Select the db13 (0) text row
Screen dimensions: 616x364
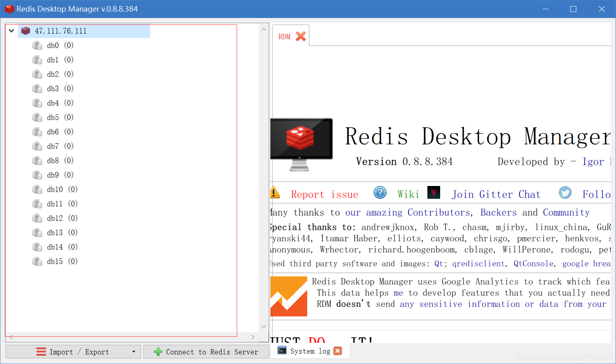[62, 233]
